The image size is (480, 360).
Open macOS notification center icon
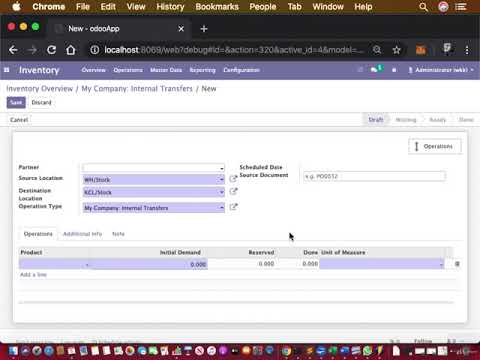tap(461, 7)
